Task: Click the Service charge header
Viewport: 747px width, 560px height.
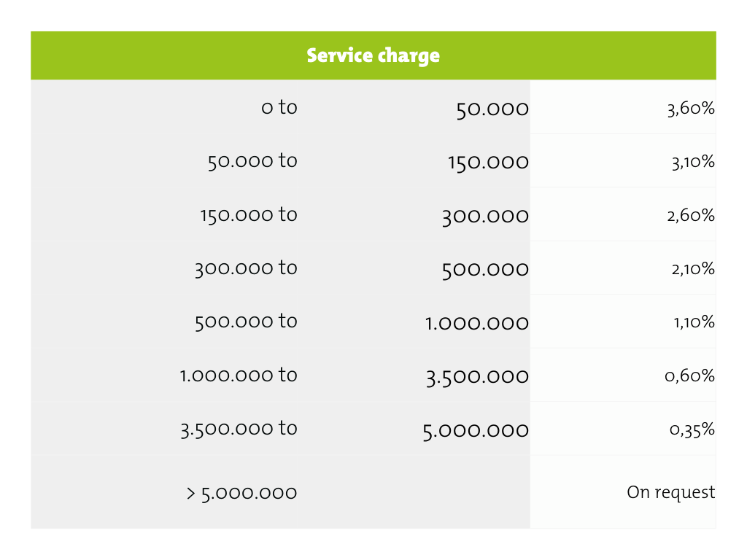Action: coord(373,56)
